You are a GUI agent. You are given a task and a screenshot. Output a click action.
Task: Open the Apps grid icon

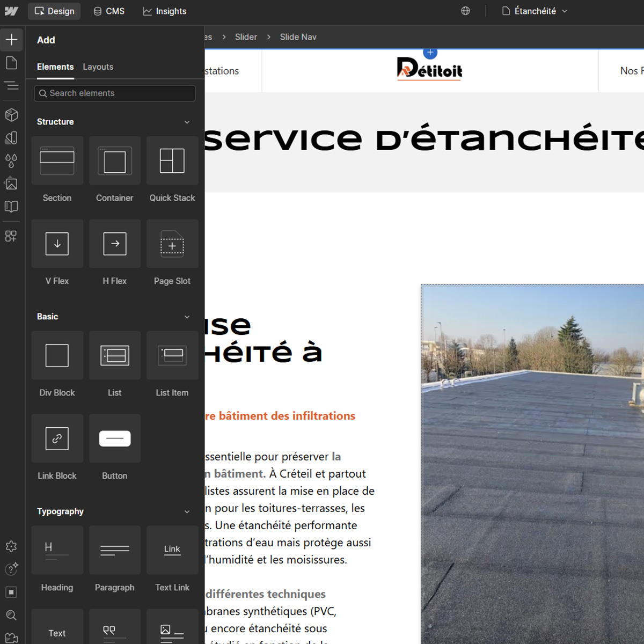click(11, 236)
